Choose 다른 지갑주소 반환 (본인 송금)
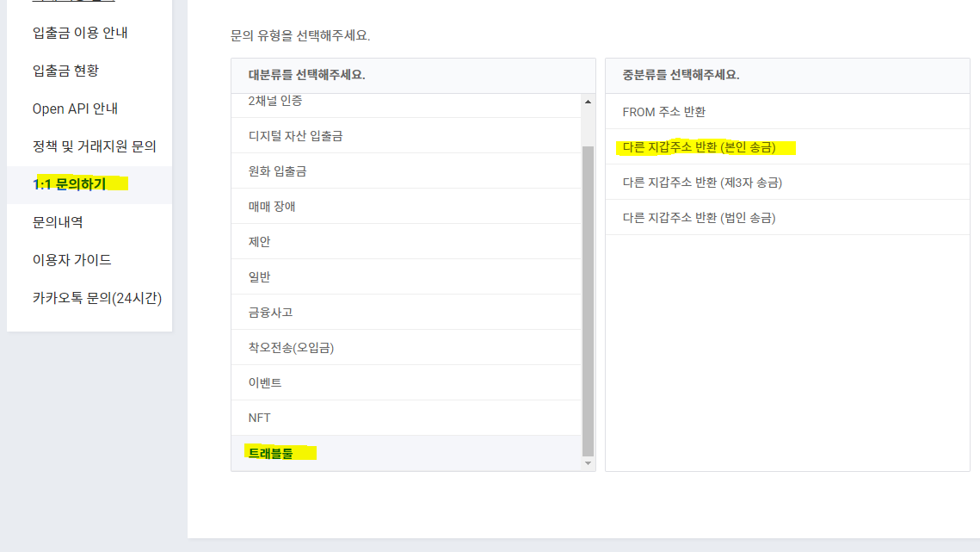980x552 pixels. point(787,147)
